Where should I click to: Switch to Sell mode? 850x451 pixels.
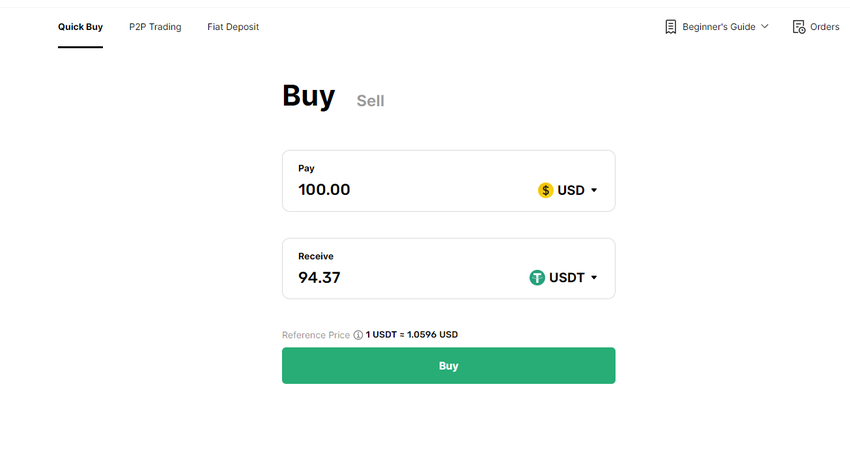[x=370, y=101]
